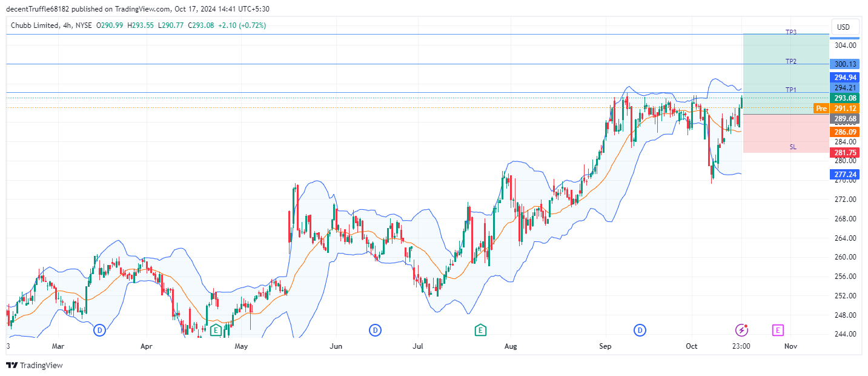The width and height of the screenshot is (868, 376).
Task: Click the O290.99 open value
Action: [110, 25]
